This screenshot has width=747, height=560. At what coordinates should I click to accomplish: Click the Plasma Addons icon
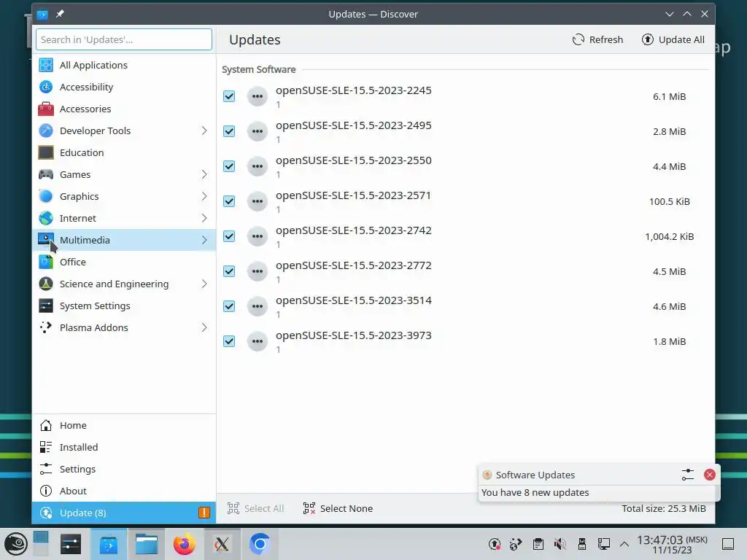tap(46, 328)
